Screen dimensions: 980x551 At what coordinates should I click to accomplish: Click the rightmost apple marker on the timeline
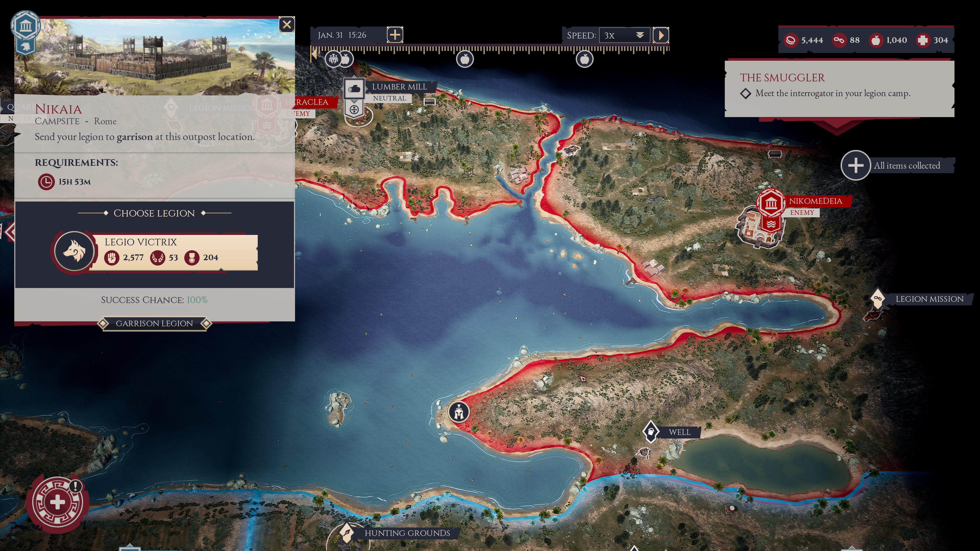584,59
